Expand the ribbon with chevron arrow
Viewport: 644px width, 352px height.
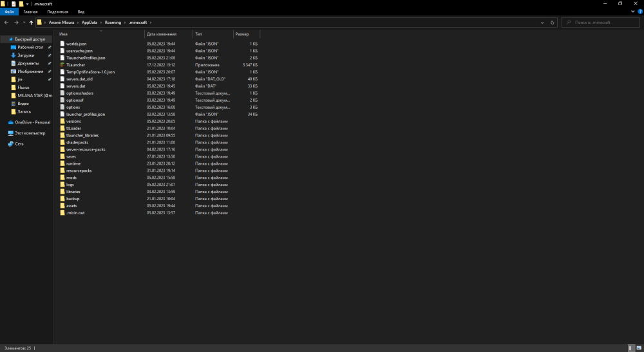coord(632,12)
